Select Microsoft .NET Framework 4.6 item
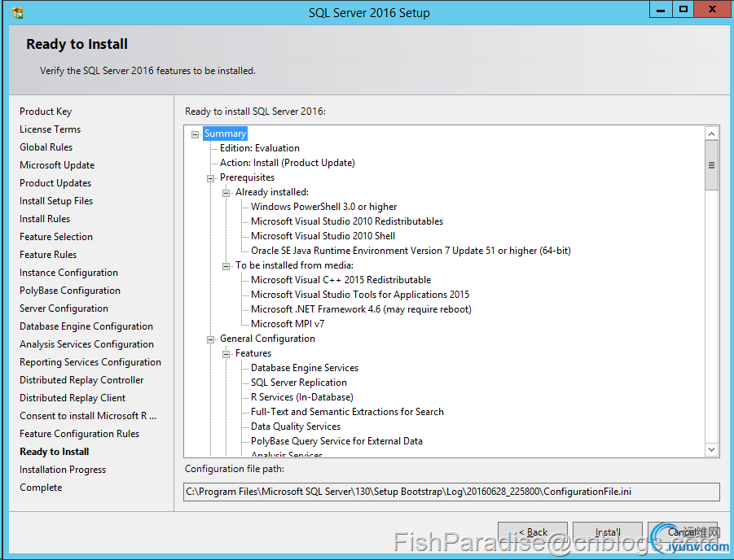The height and width of the screenshot is (560, 734). (361, 309)
